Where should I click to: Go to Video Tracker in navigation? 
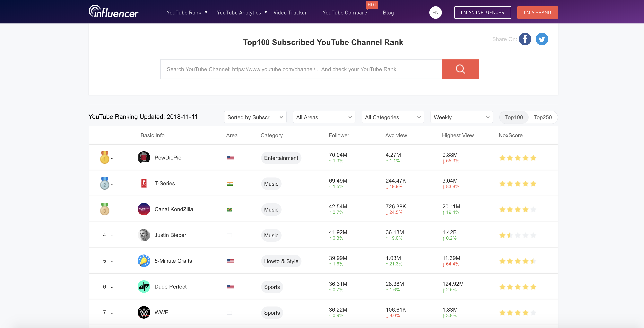(x=290, y=13)
